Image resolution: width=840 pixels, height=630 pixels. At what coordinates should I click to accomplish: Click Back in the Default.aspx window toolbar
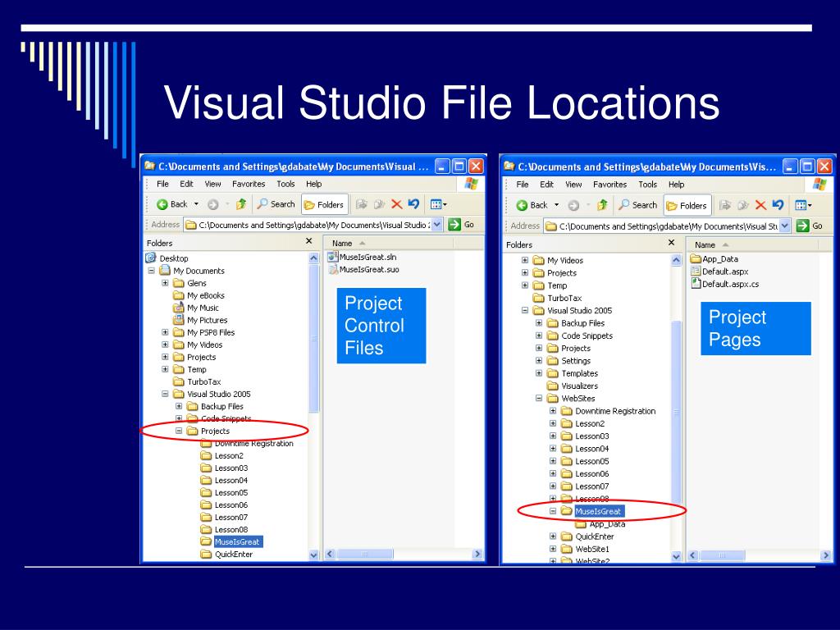point(532,205)
